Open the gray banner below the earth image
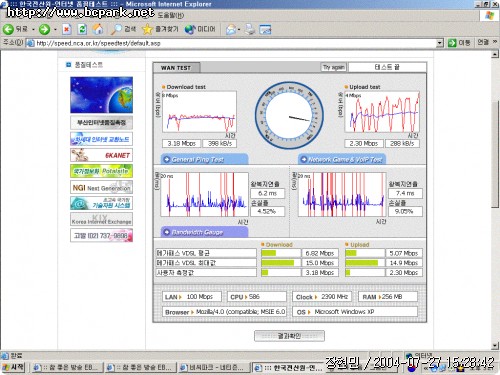The image size is (500, 375). point(101,123)
